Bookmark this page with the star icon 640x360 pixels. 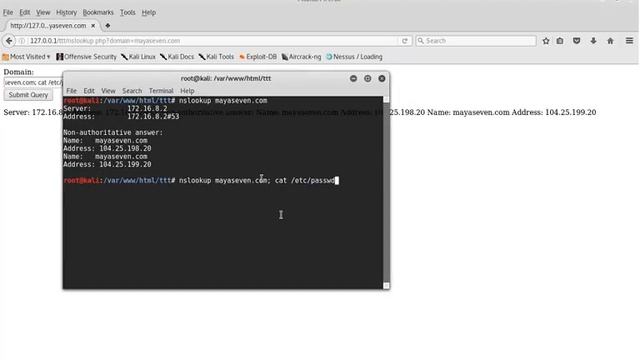pos(546,41)
